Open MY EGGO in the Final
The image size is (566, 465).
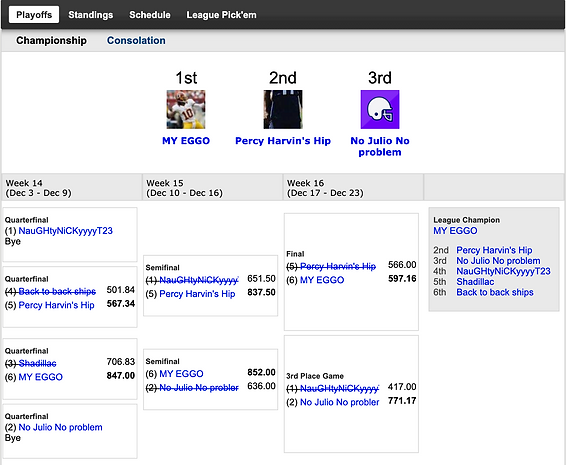(x=322, y=280)
